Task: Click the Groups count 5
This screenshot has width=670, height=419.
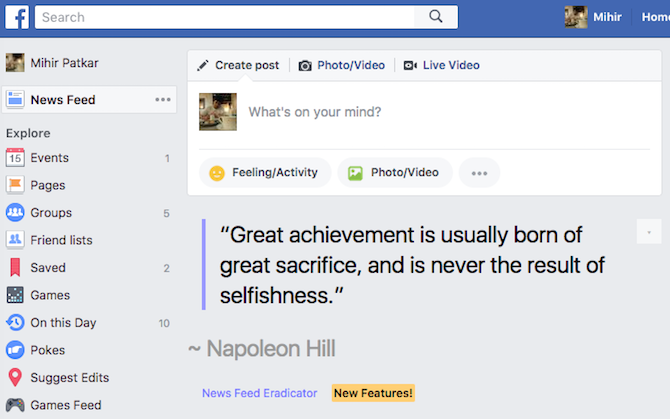Action: (167, 213)
